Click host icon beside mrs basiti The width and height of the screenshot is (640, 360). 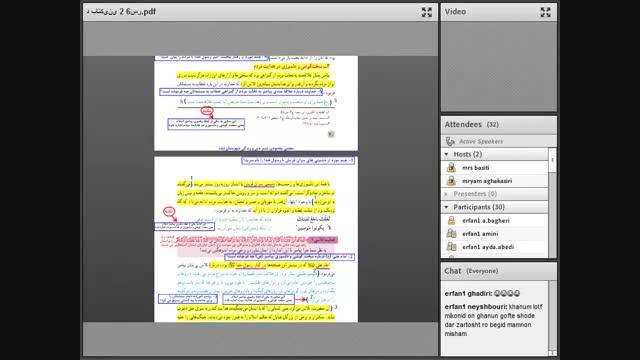pos(451,167)
